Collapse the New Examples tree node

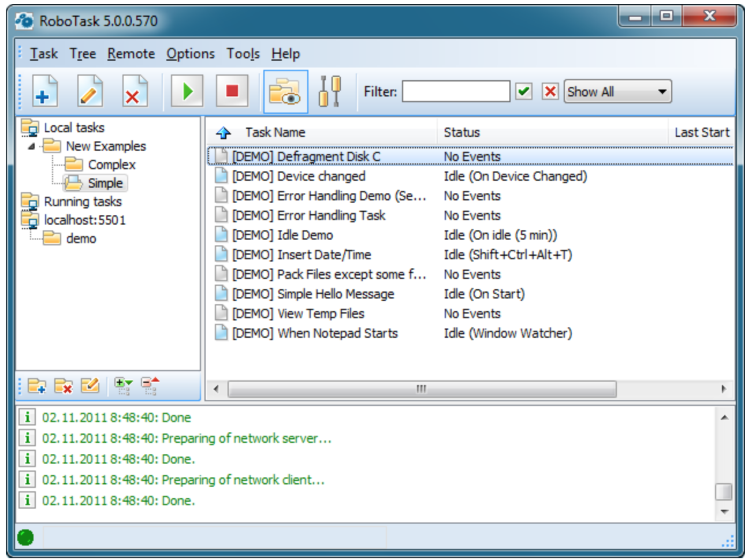point(31,146)
